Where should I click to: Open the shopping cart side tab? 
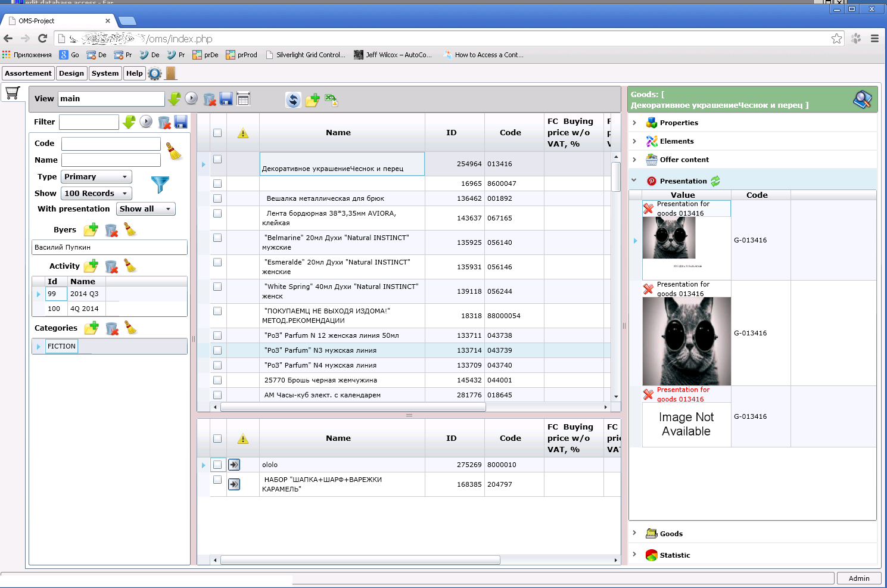point(13,93)
